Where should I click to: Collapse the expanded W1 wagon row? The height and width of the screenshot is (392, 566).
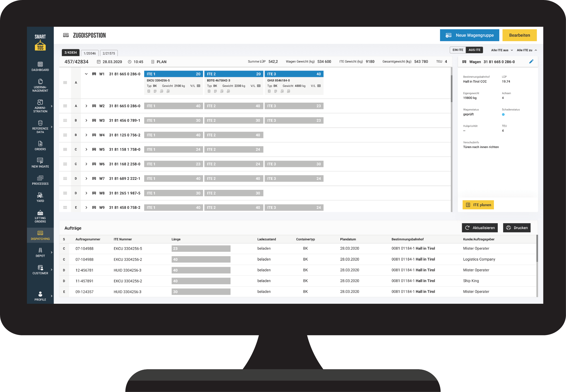coord(86,74)
